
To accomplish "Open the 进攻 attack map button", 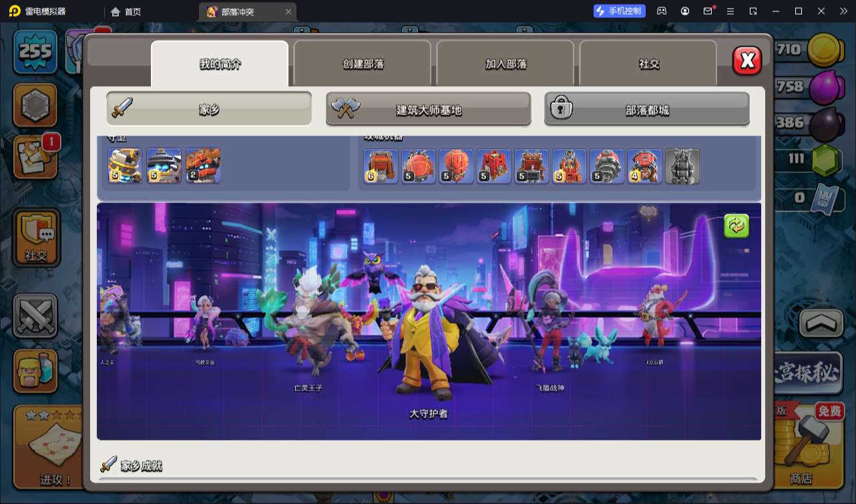I will point(47,447).
